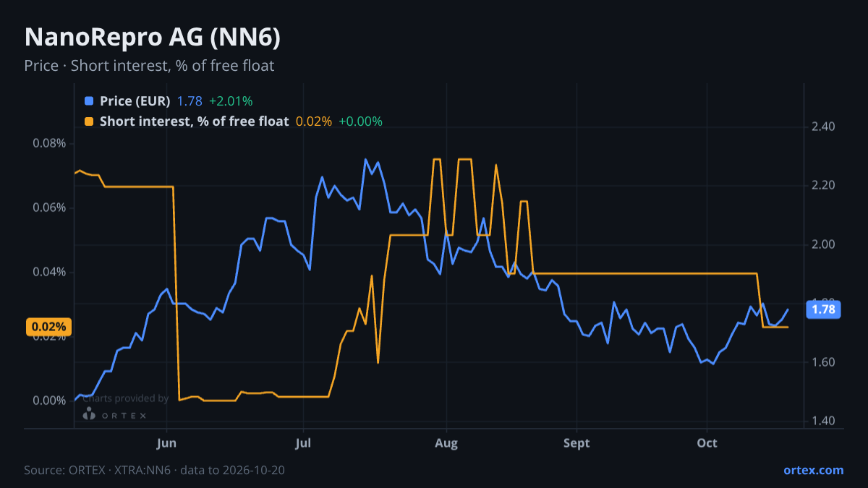Screen dimensions: 868x488
Task: Click the Aug x-axis label
Action: (447, 443)
